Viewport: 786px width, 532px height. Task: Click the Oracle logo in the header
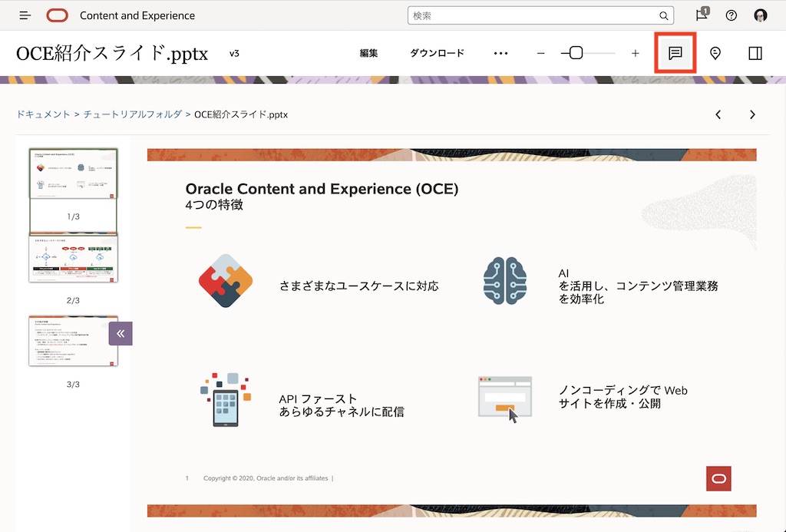(57, 15)
